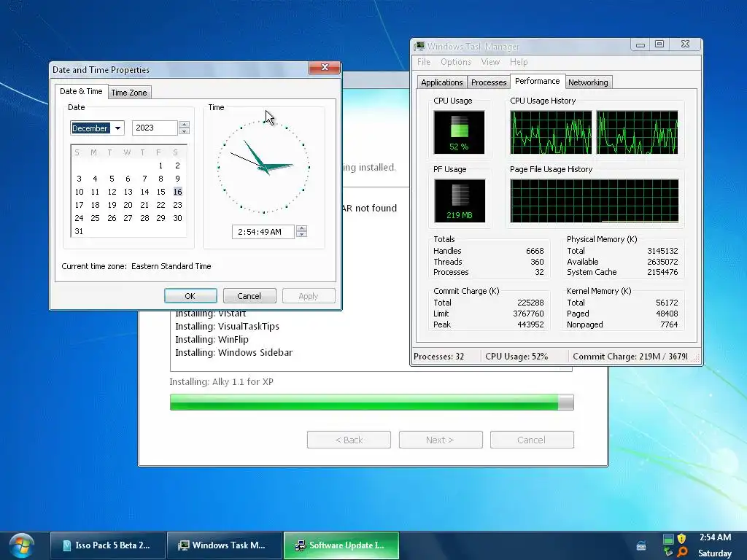Click the Page File Usage History graph
This screenshot has height=560, width=747.
pos(594,201)
